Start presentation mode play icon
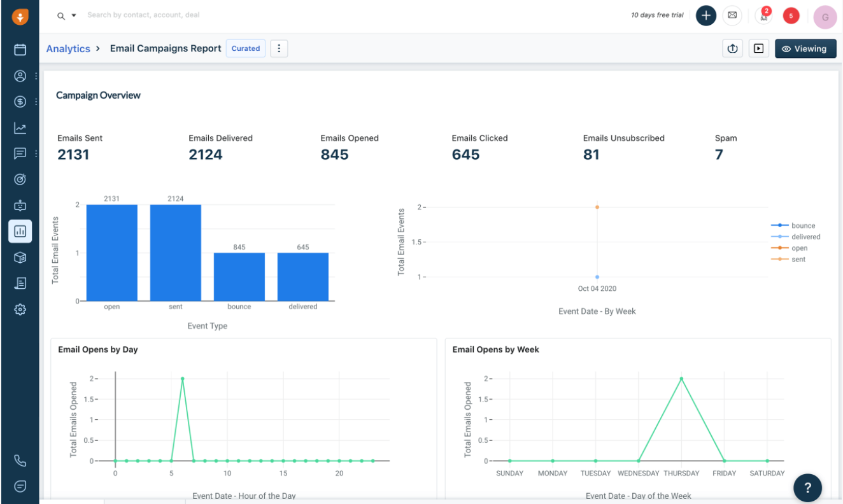Screen dimensions: 843x504 758,48
